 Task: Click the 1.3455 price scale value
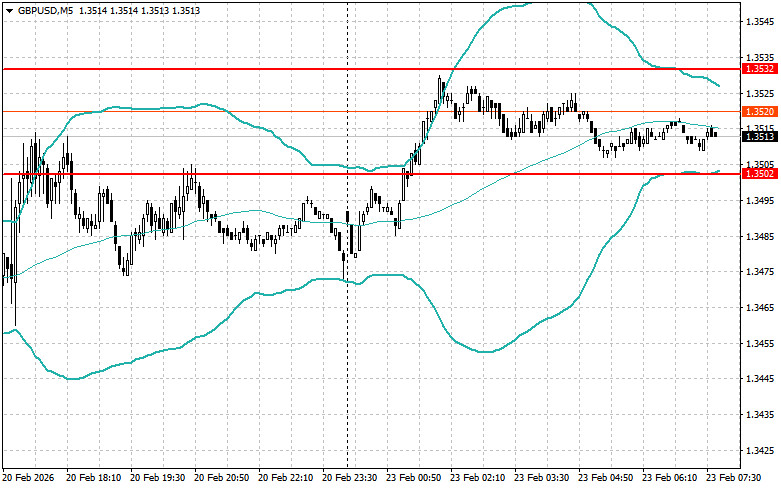pyautogui.click(x=760, y=344)
